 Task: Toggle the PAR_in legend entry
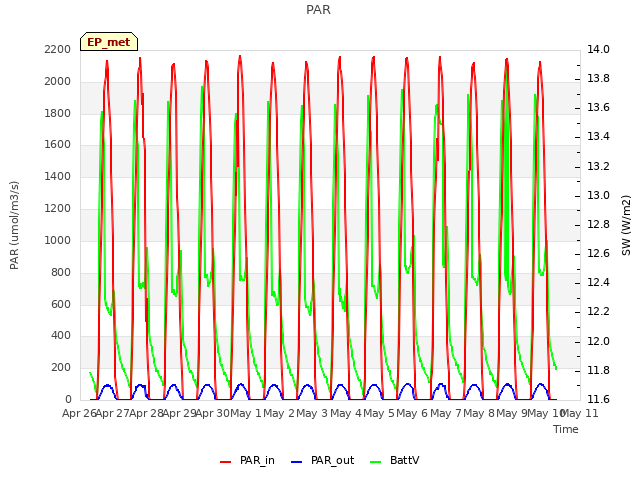(247, 460)
